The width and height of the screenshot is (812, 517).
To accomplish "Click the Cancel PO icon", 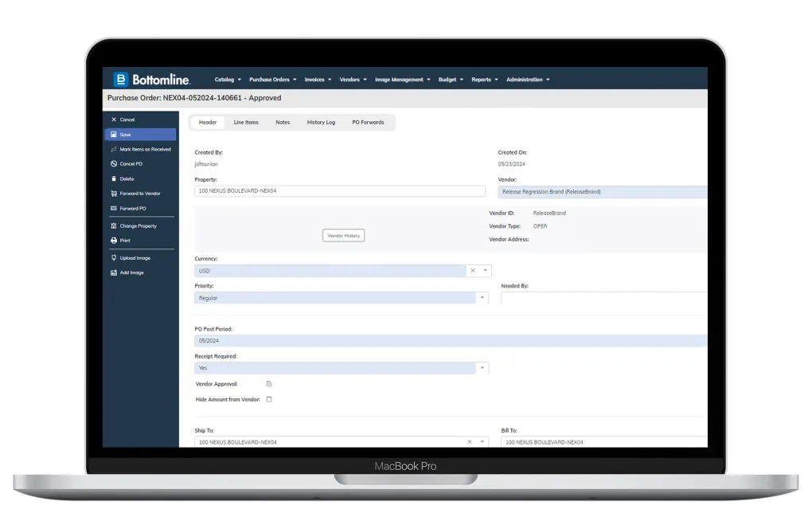I will pyautogui.click(x=114, y=164).
